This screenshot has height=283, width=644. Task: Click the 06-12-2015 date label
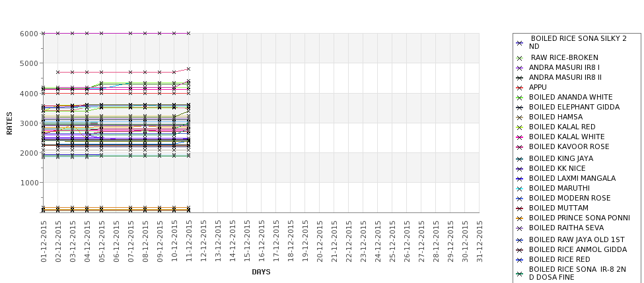[x=116, y=241]
